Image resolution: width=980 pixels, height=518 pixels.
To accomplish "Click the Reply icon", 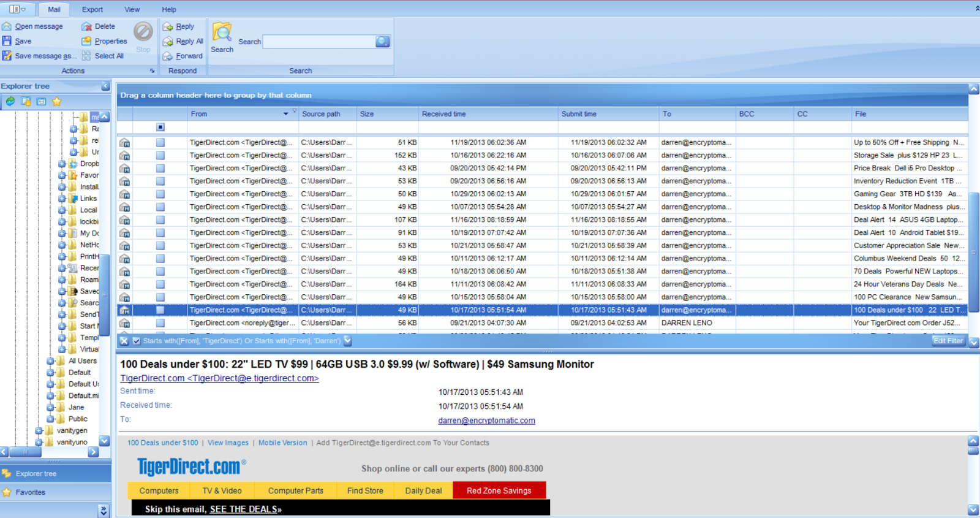I will click(168, 26).
